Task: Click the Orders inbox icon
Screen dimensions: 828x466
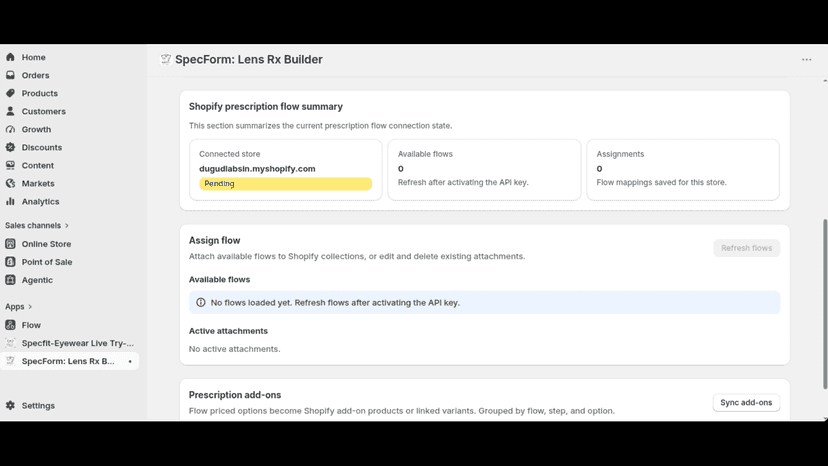Action: pyautogui.click(x=10, y=75)
